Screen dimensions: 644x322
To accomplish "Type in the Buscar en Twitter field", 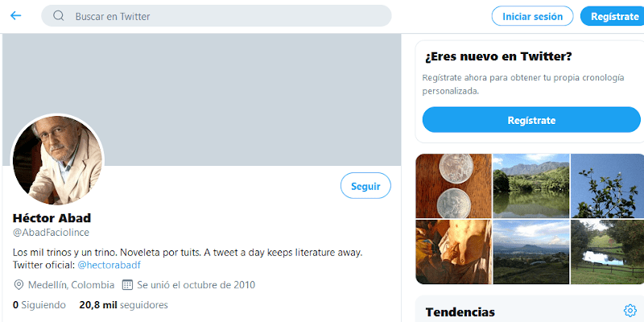I will pyautogui.click(x=225, y=16).
